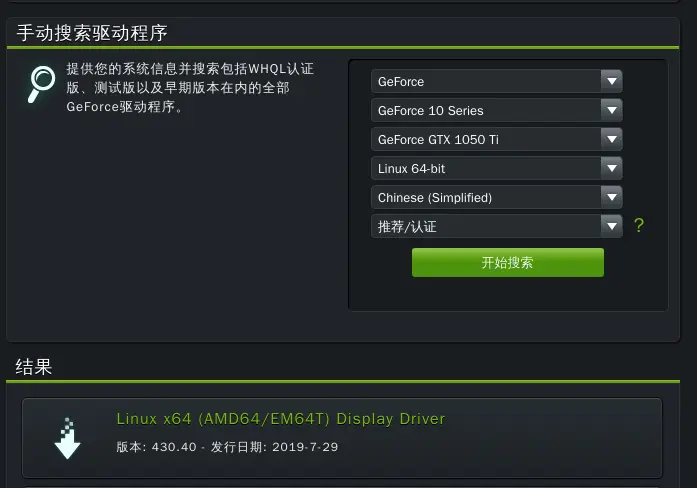Select the GeForce product type combo box
This screenshot has height=488, width=697.
coord(497,81)
